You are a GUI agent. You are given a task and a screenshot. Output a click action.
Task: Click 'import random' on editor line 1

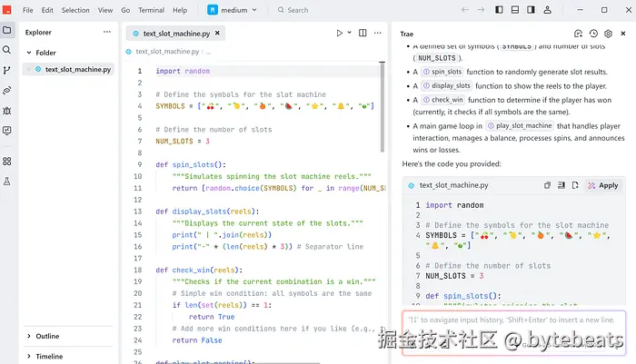[x=183, y=71]
